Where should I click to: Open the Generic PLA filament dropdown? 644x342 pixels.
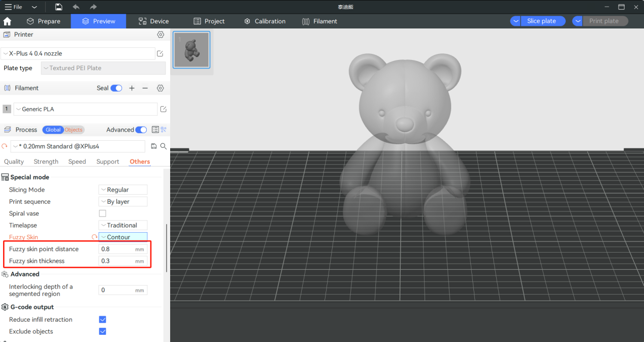click(85, 109)
